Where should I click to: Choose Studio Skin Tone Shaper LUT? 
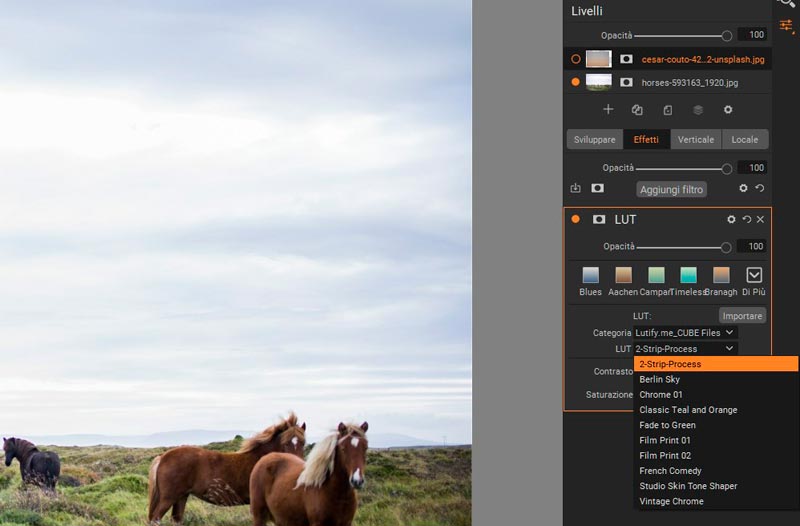coord(715,486)
